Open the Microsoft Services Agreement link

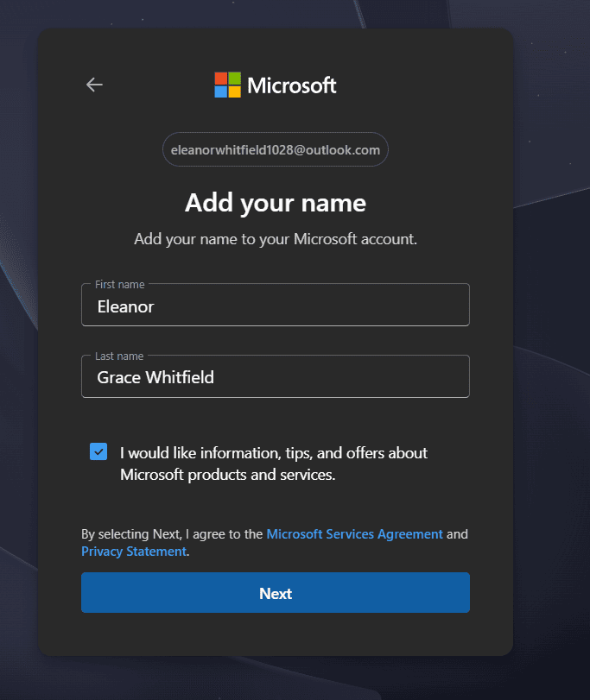354,534
